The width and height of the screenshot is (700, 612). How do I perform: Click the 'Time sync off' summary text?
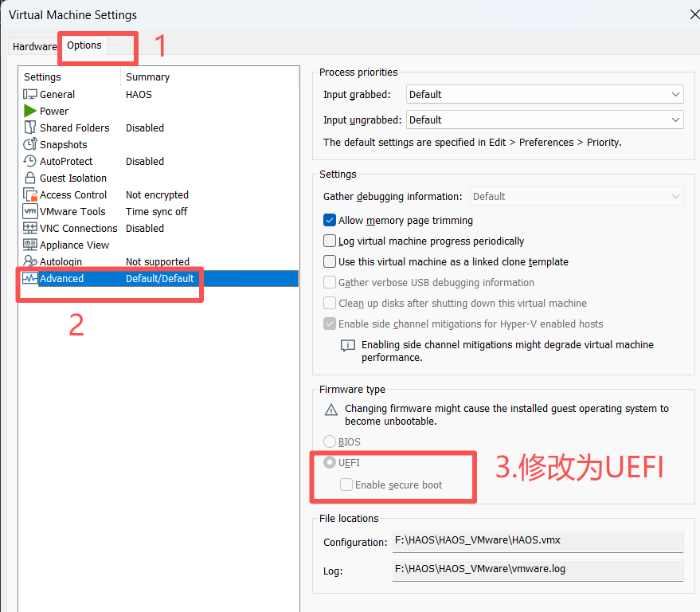pyautogui.click(x=156, y=211)
